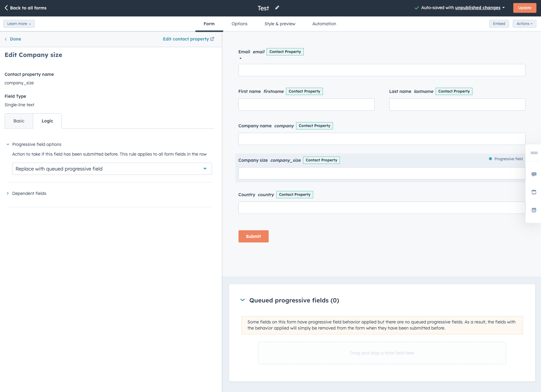541x392 pixels.
Task: Open the calendar icon in right sidebar
Action: 534,210
